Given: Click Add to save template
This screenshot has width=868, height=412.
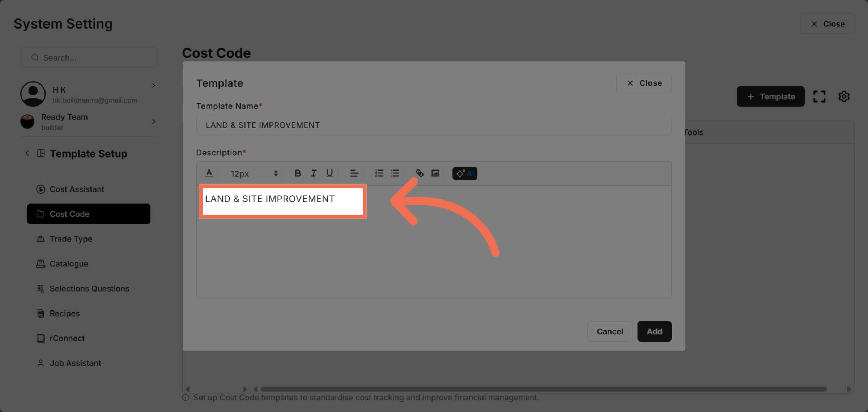Looking at the screenshot, I should pyautogui.click(x=654, y=331).
